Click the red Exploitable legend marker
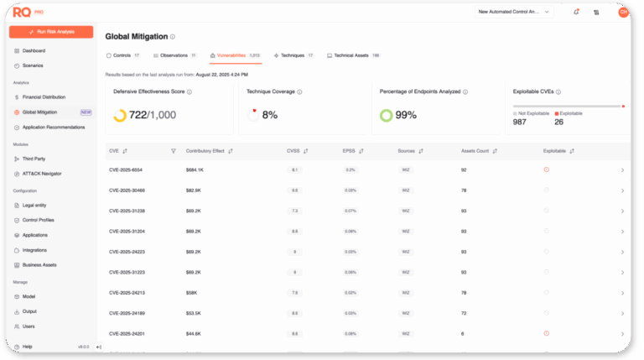 click(556, 112)
